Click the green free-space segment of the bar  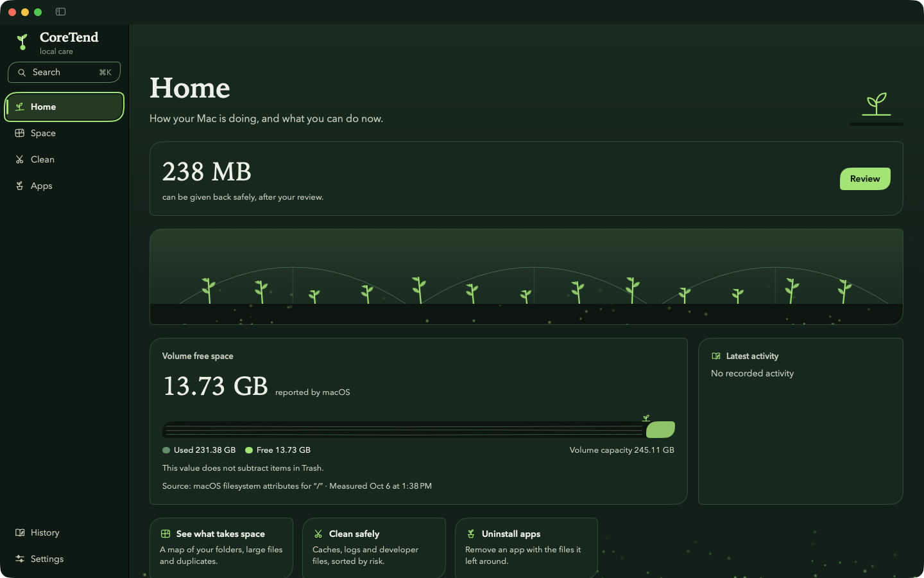[660, 430]
